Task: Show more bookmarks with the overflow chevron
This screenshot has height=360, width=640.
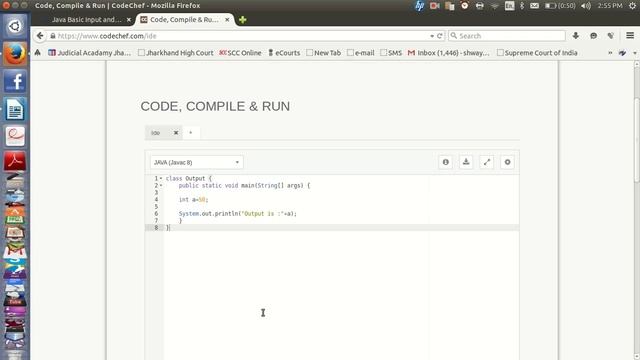Action: coord(610,53)
